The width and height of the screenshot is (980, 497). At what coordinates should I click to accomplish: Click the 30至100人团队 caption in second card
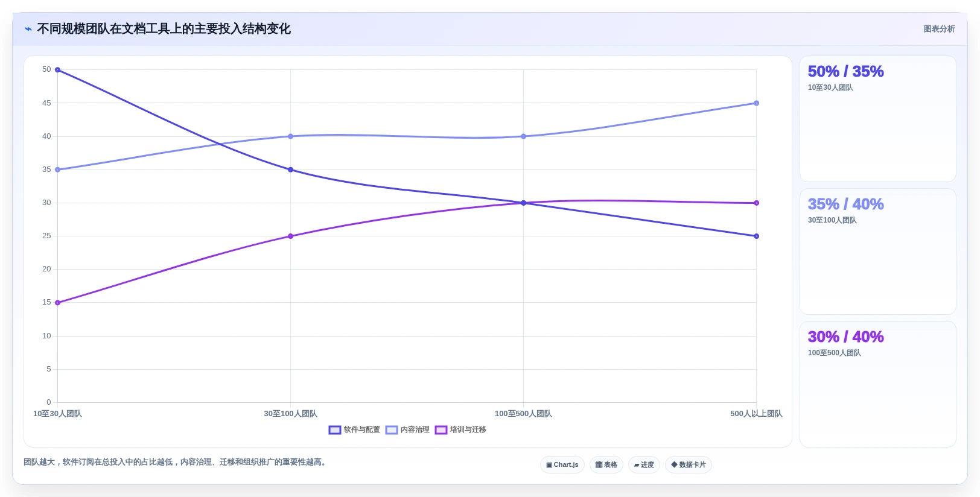click(832, 220)
